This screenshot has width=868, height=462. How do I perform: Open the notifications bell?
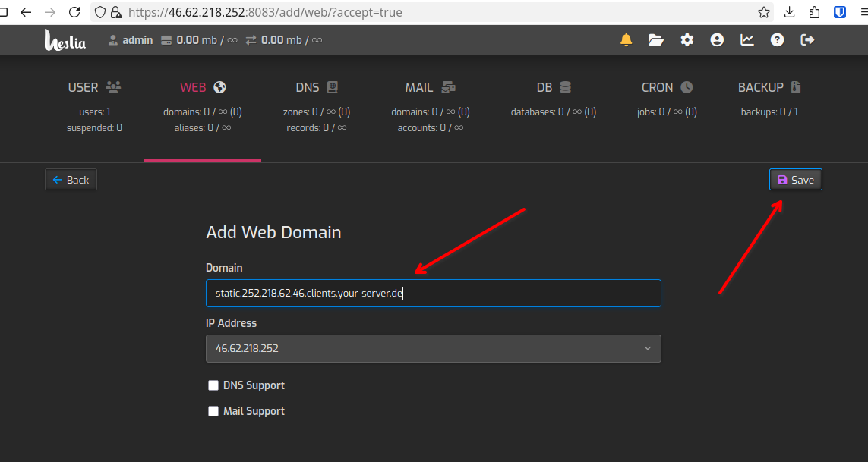pos(626,40)
